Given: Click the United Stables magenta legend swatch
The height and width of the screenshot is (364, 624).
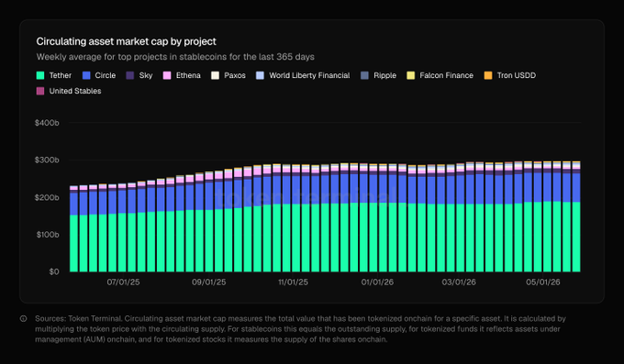Looking at the screenshot, I should [40, 91].
